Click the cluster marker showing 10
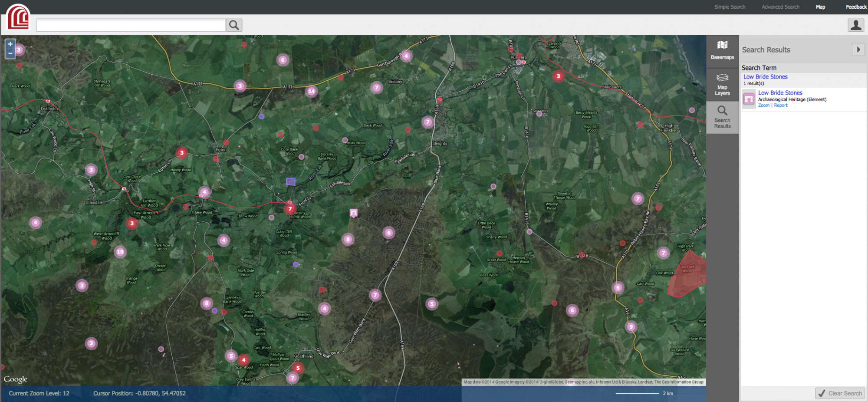 click(x=120, y=252)
